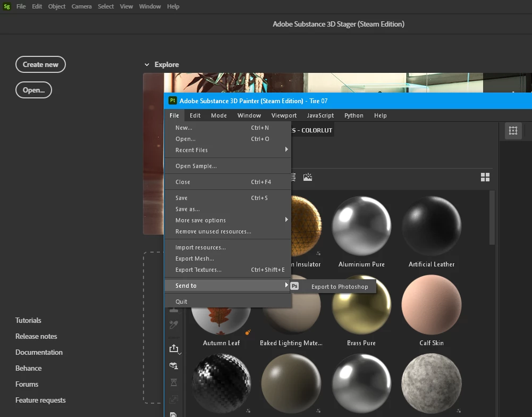Image resolution: width=532 pixels, height=417 pixels.
Task: Select the Brass Pure material thumbnail
Action: coord(361,305)
